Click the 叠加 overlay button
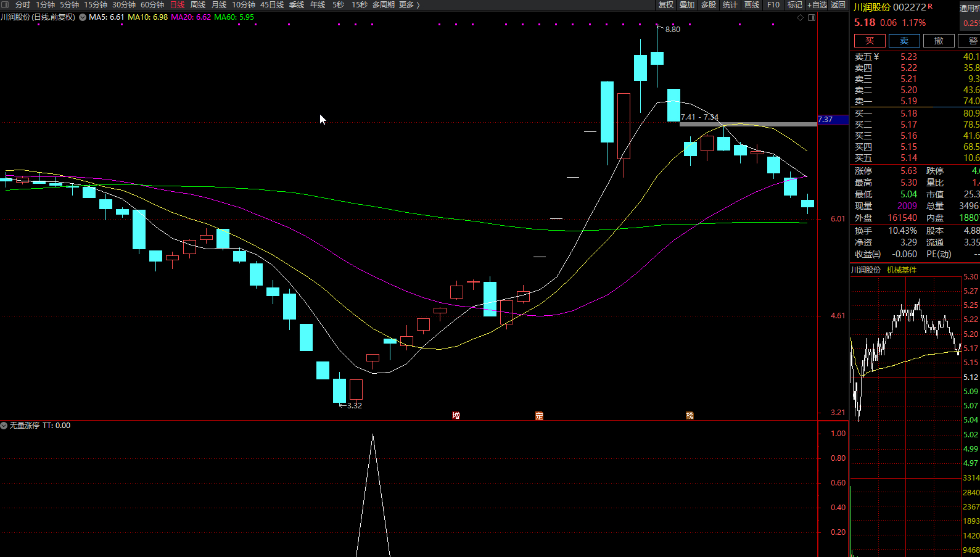980x557 pixels. (x=687, y=5)
